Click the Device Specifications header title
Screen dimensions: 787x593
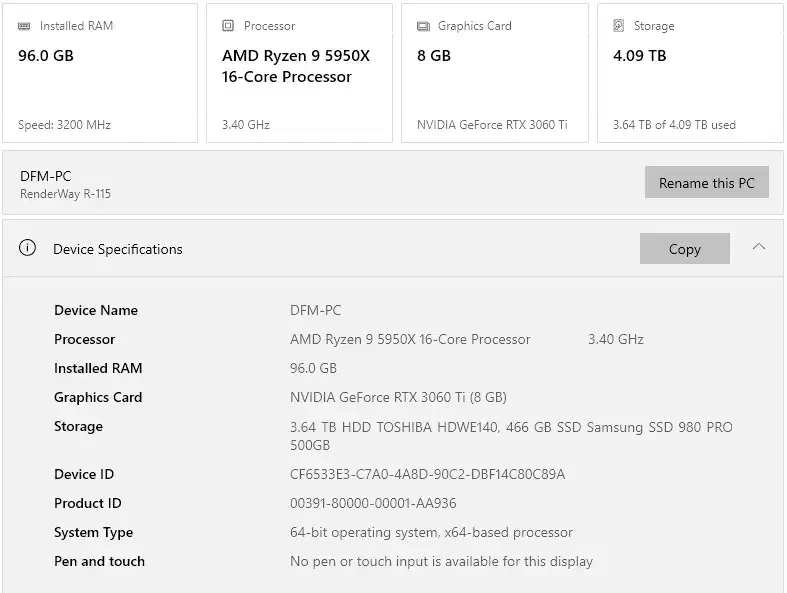118,249
